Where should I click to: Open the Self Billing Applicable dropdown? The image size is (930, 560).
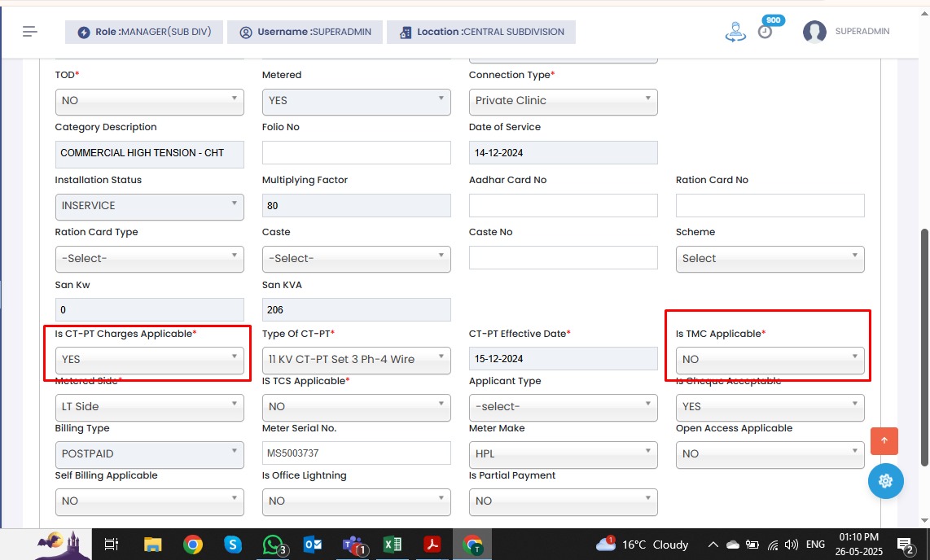click(x=150, y=502)
